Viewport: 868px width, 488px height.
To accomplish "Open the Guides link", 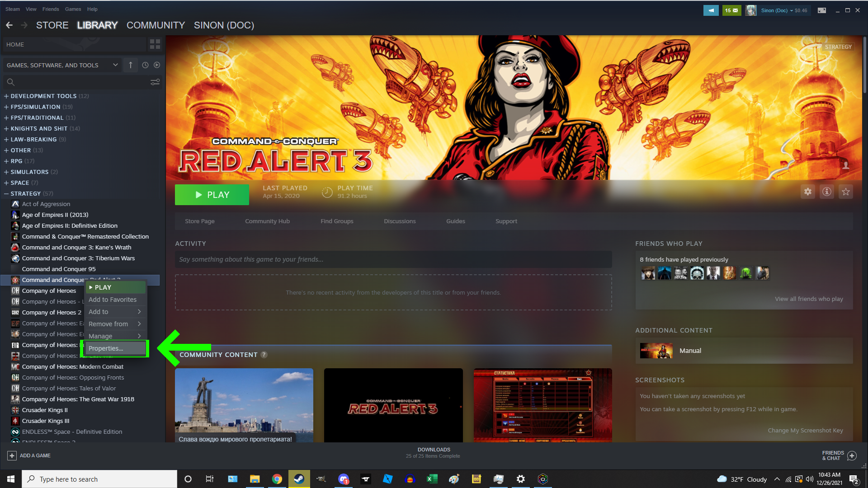I will pyautogui.click(x=456, y=221).
